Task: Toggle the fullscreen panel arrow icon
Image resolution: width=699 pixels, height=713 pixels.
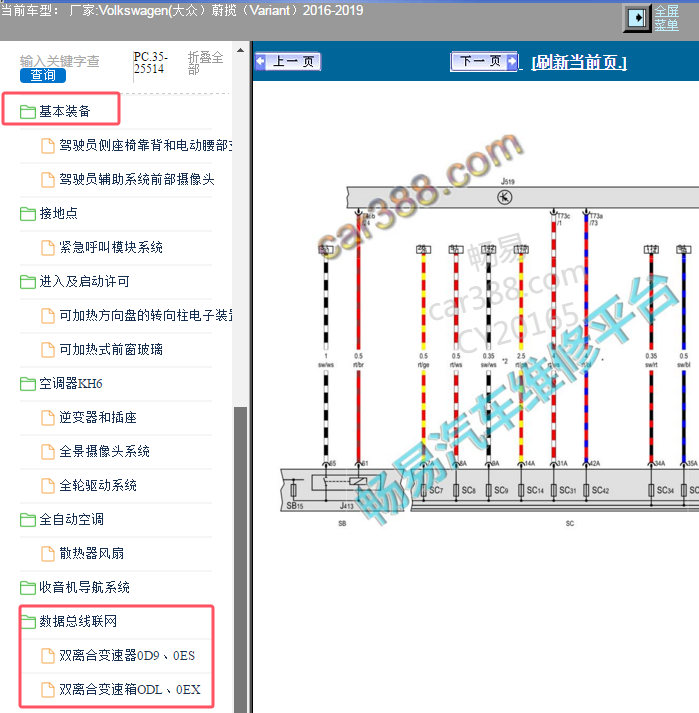Action: (637, 18)
